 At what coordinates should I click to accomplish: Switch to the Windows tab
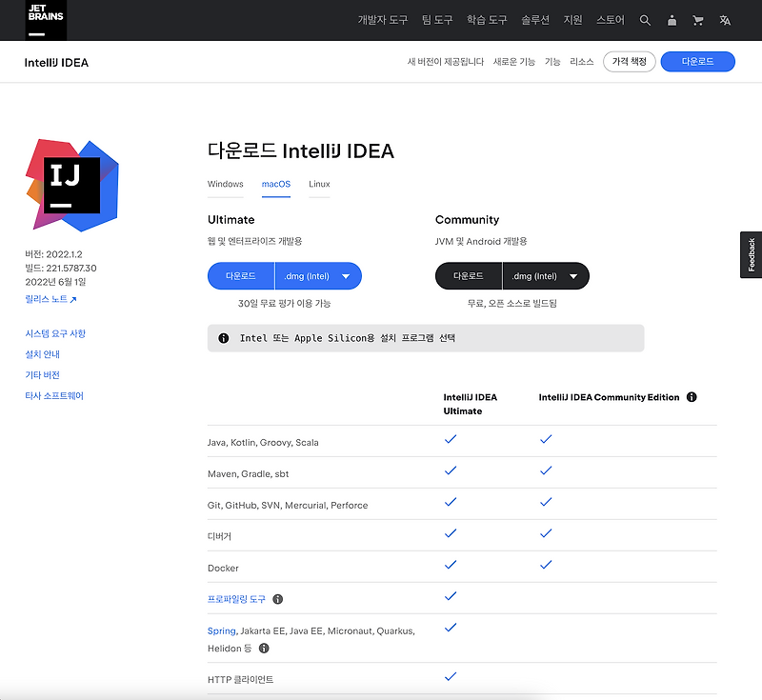pos(226,184)
